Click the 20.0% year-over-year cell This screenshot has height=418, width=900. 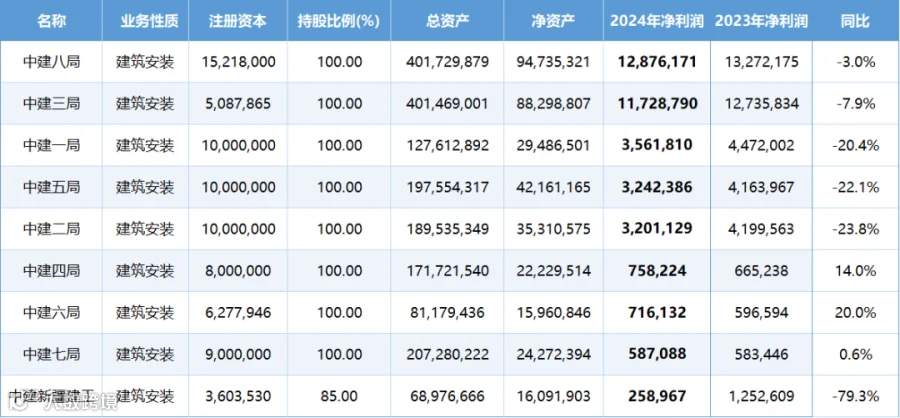(855, 312)
